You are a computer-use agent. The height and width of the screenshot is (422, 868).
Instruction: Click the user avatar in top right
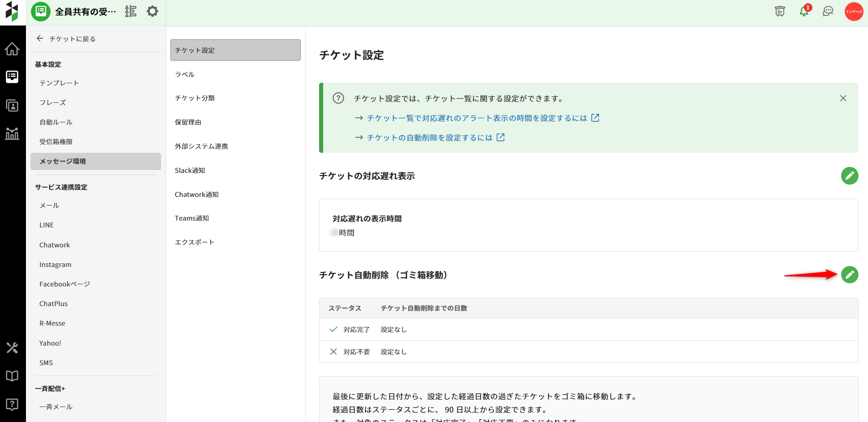tap(854, 11)
